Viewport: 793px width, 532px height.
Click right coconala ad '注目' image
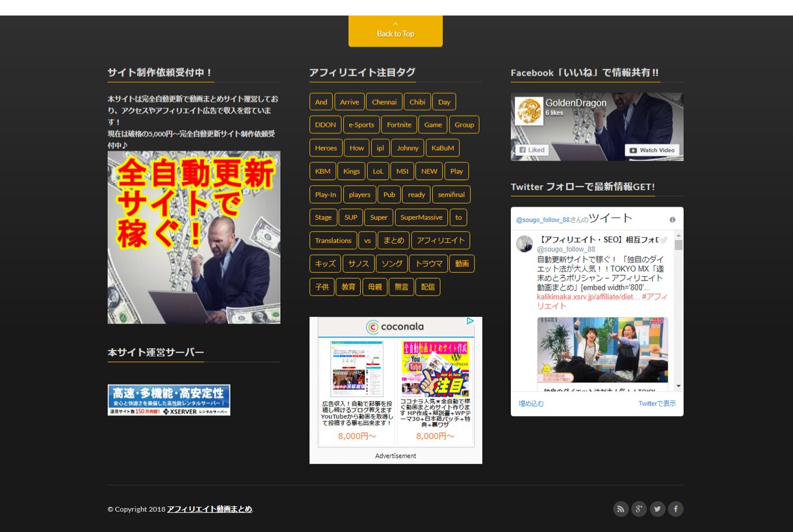(435, 368)
